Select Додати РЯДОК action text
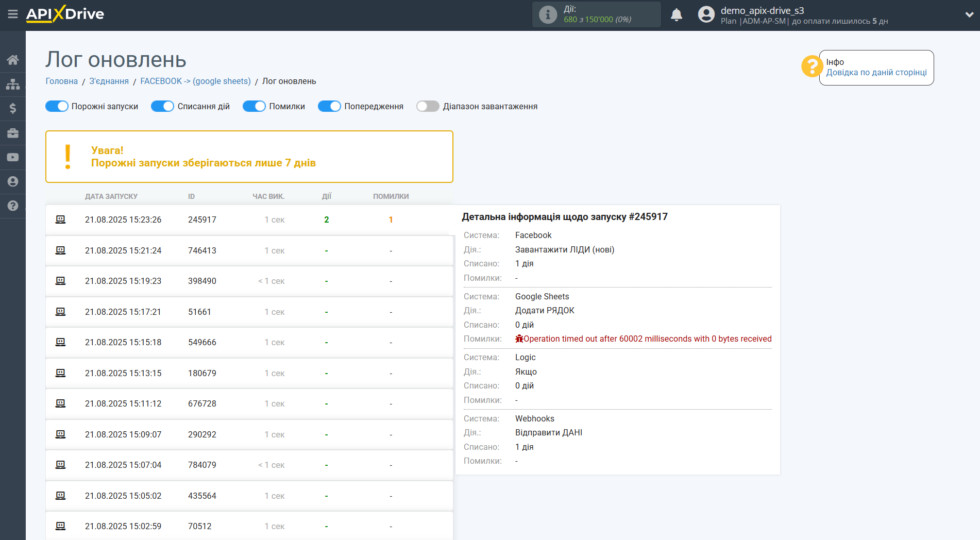This screenshot has width=980, height=540. click(x=545, y=310)
